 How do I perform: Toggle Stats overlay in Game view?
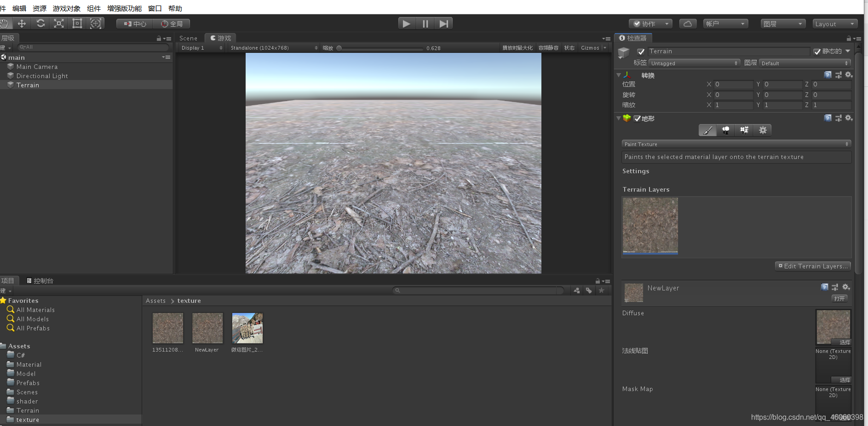pyautogui.click(x=569, y=48)
